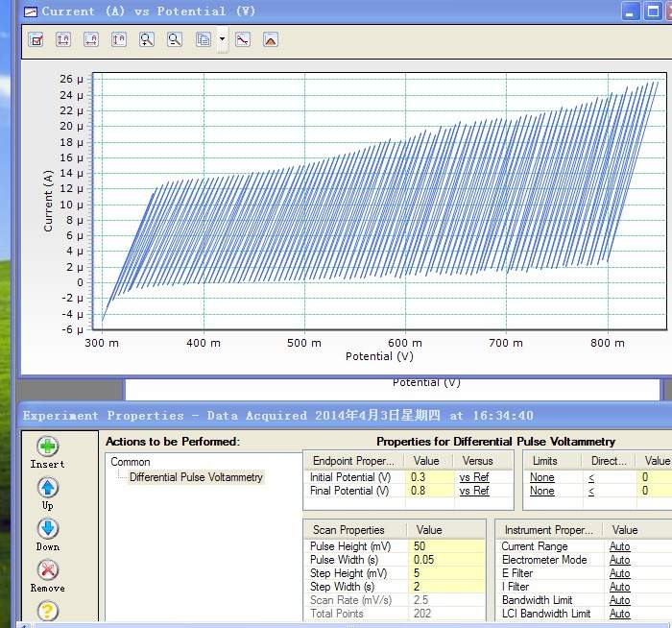Viewport: 672px width, 628px height.
Task: Click Experiment Properties panel title bar
Action: (347, 416)
